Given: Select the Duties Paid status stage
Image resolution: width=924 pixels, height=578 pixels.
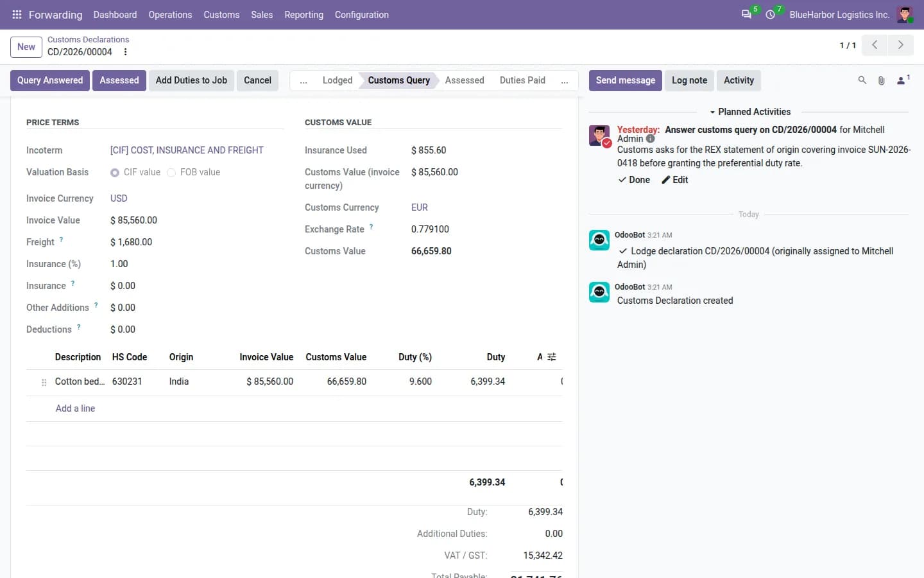Looking at the screenshot, I should coord(522,80).
